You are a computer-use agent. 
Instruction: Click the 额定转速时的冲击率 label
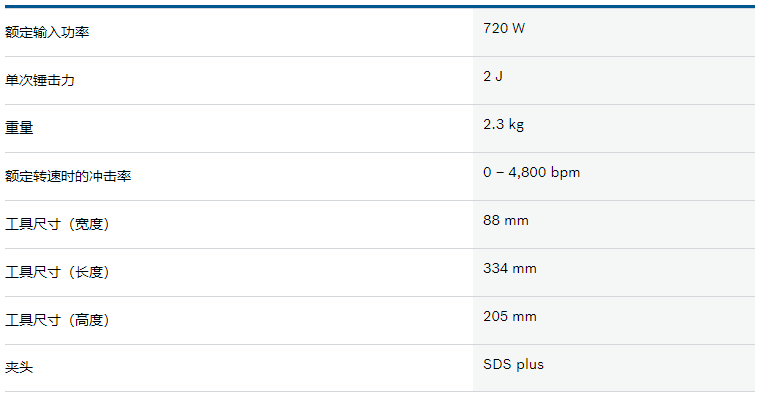(68, 176)
